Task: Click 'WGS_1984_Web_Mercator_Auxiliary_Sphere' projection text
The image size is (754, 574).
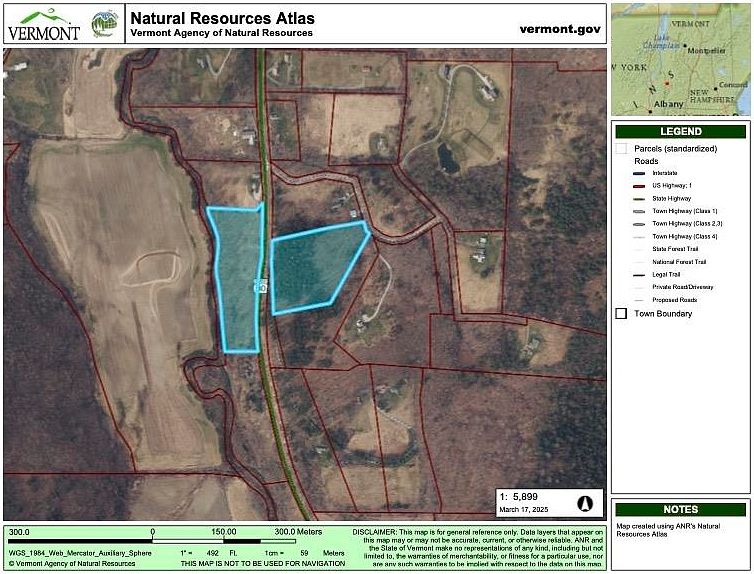Action: (x=80, y=553)
